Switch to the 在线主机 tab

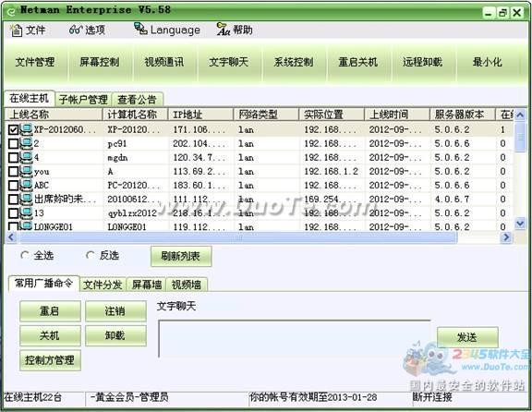(x=30, y=99)
